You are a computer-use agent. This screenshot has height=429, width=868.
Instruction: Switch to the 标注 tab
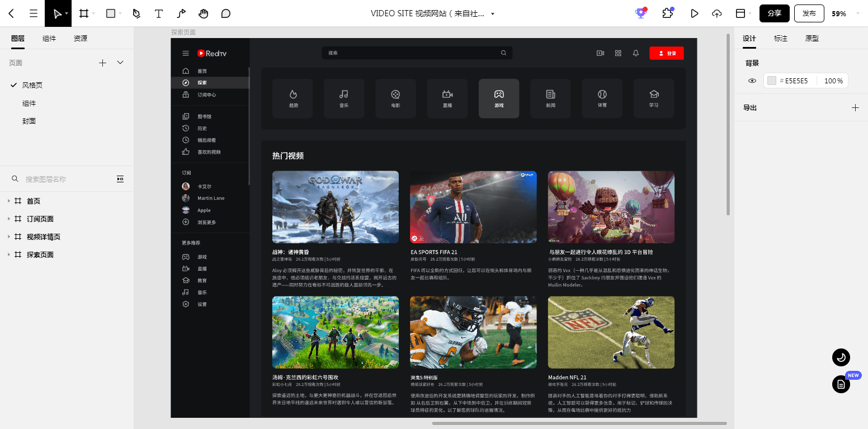pyautogui.click(x=781, y=39)
